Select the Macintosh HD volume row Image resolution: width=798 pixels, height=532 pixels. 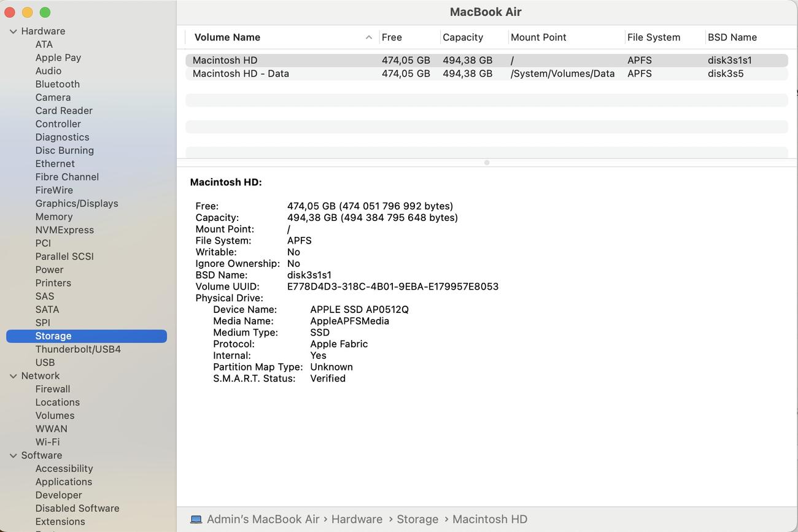pos(487,60)
